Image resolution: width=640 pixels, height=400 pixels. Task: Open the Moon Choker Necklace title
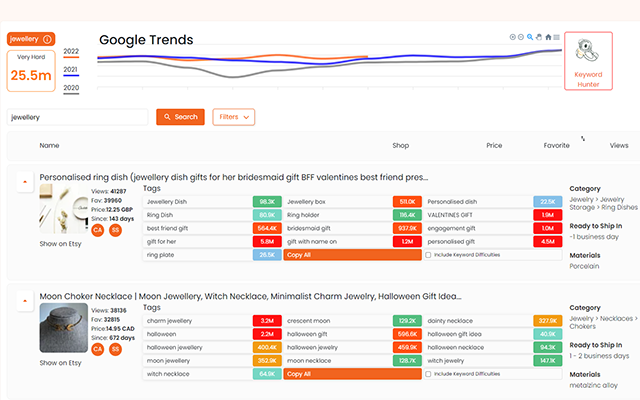[250, 296]
